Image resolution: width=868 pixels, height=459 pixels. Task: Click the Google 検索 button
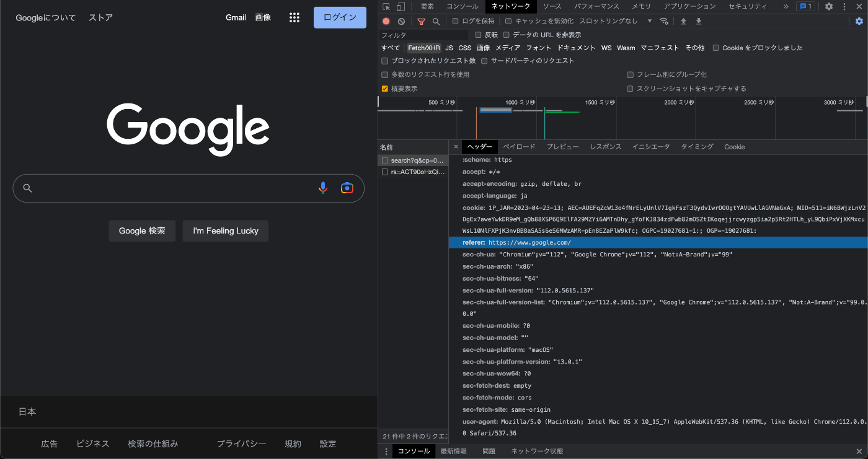pos(142,230)
